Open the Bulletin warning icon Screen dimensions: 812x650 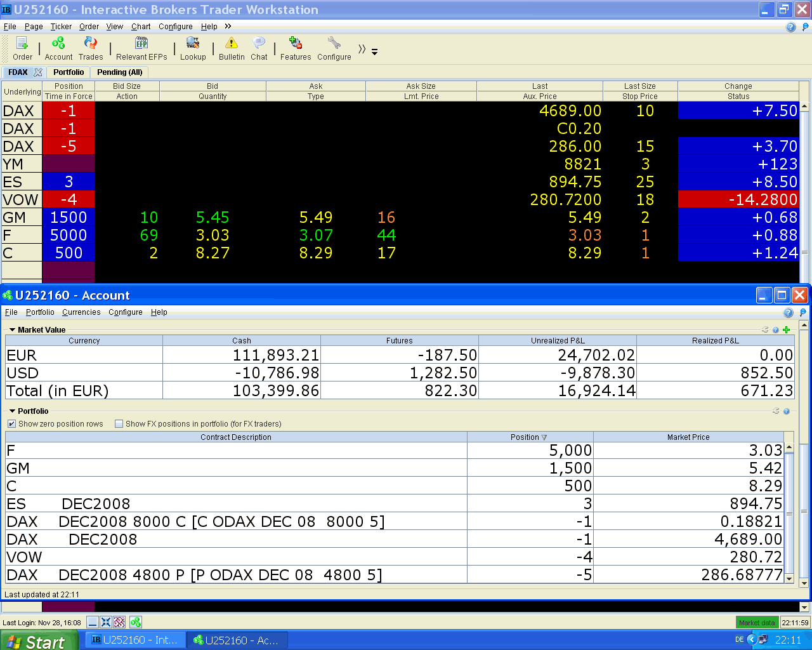(232, 48)
